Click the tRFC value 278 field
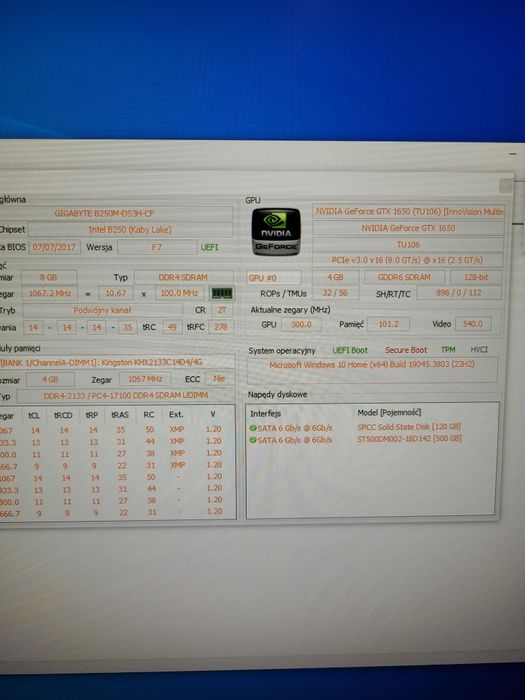The image size is (525, 700). pyautogui.click(x=221, y=327)
